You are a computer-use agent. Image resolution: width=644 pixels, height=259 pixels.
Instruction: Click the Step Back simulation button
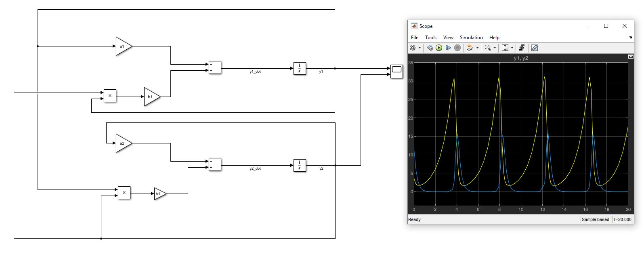pos(430,48)
